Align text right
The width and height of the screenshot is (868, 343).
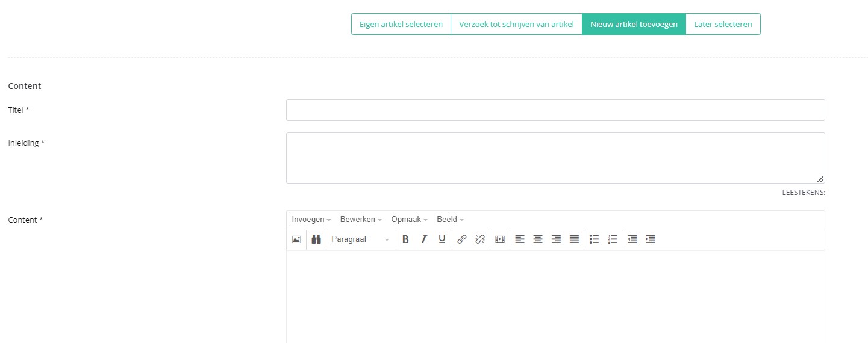click(x=556, y=239)
